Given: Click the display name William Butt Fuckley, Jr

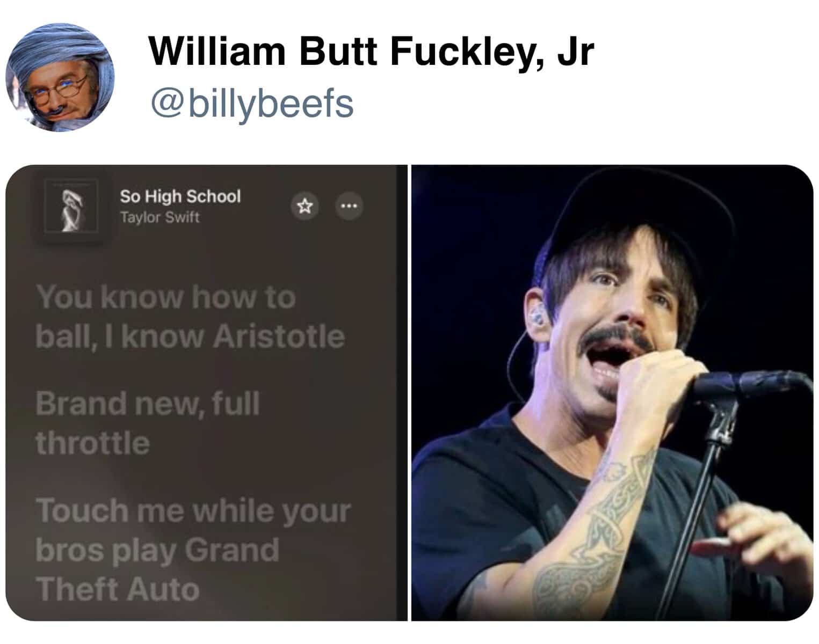Looking at the screenshot, I should [372, 51].
